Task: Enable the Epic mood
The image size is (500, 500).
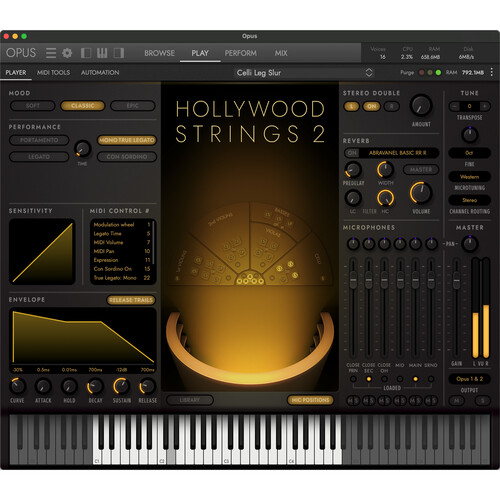Action: pos(133,106)
